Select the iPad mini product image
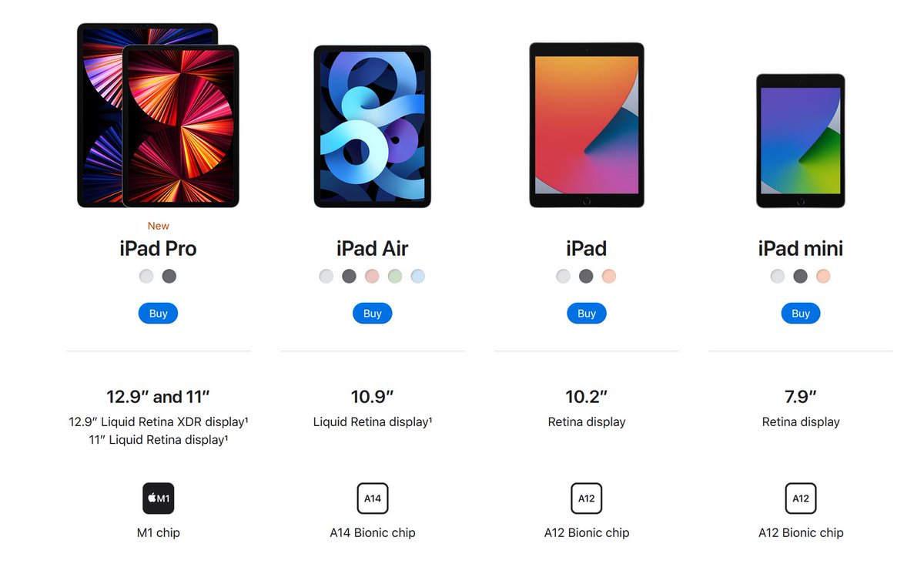The width and height of the screenshot is (924, 564). click(x=801, y=141)
